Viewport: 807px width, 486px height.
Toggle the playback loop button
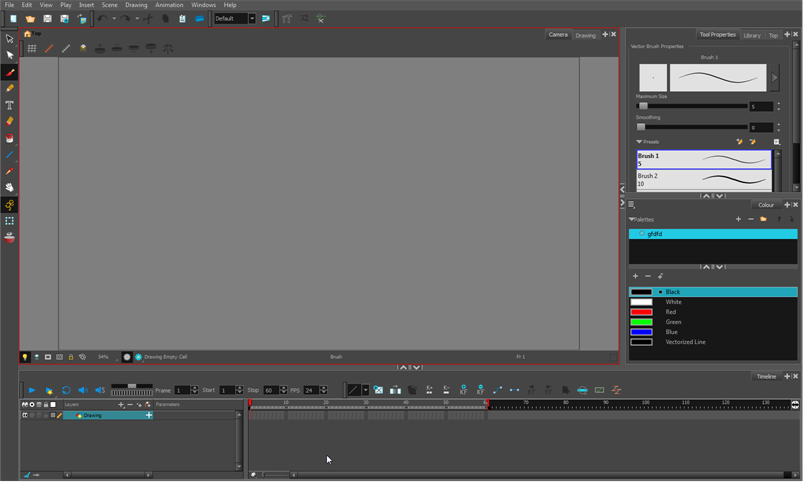pyautogui.click(x=66, y=390)
